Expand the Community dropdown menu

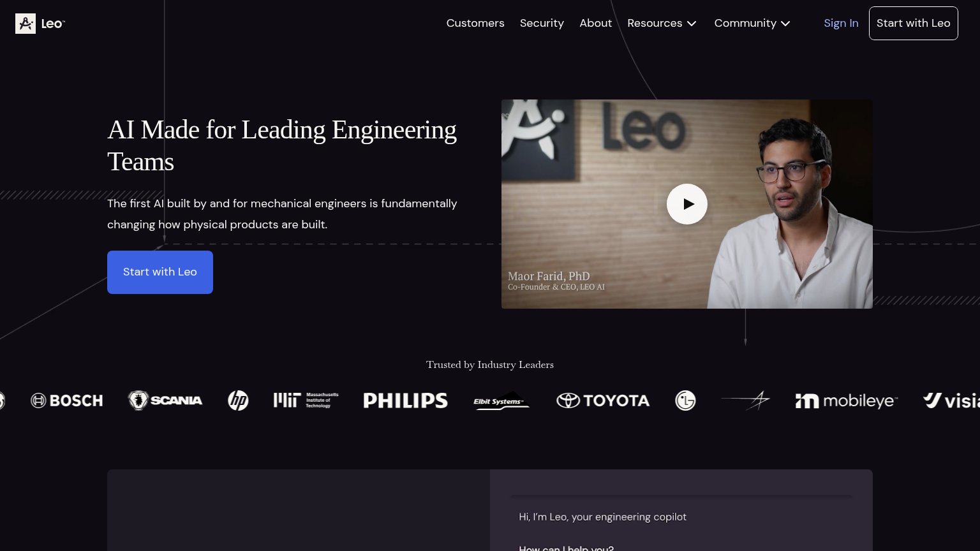pos(752,23)
